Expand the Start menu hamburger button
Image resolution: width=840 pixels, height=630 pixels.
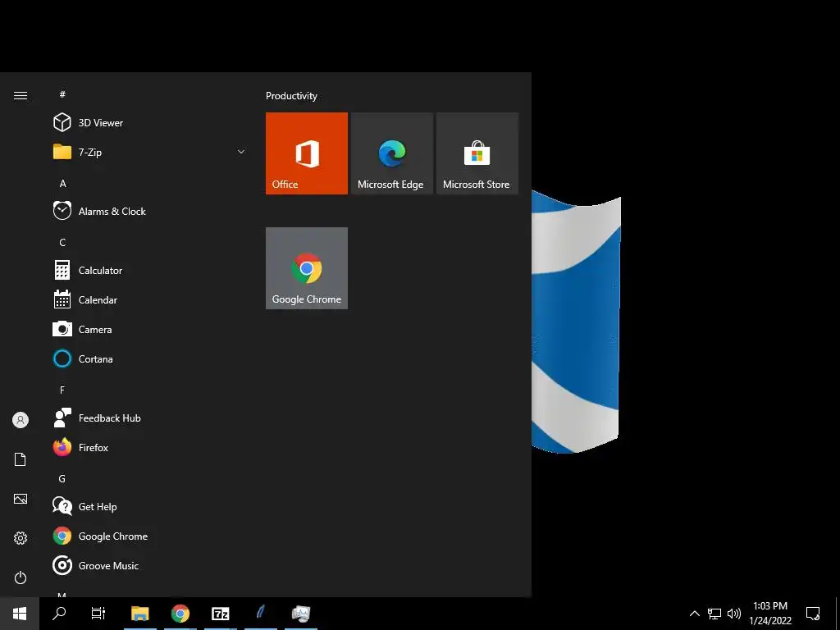(x=21, y=96)
